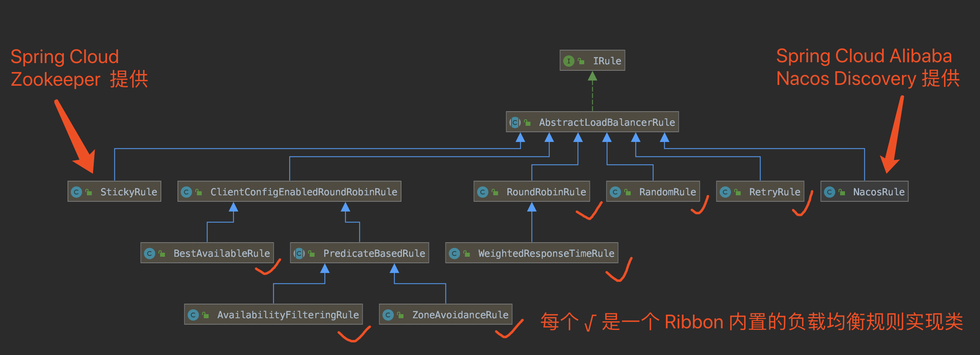
Task: Select the AvailabilityFilteringRule node
Action: [x=273, y=314]
